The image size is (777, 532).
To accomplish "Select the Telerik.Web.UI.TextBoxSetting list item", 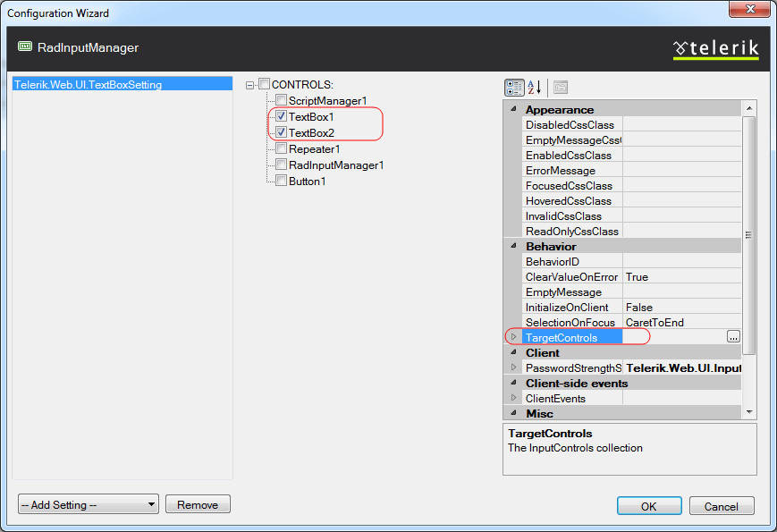I will tap(122, 84).
